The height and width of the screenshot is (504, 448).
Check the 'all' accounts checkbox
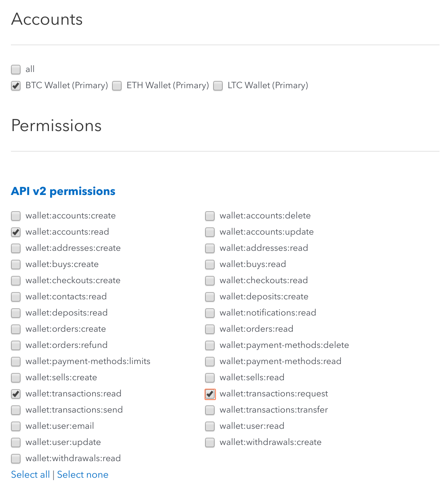click(x=16, y=70)
